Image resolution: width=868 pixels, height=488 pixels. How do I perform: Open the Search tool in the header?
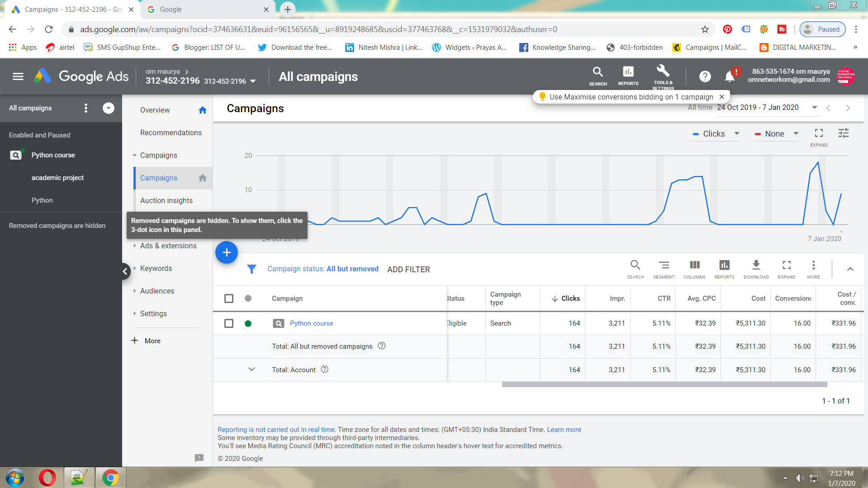598,76
